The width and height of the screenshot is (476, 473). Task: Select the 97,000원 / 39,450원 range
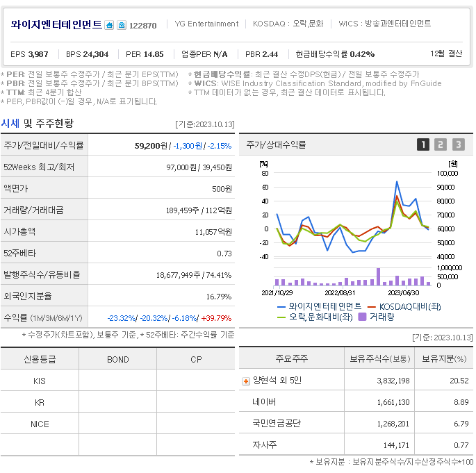click(x=199, y=167)
